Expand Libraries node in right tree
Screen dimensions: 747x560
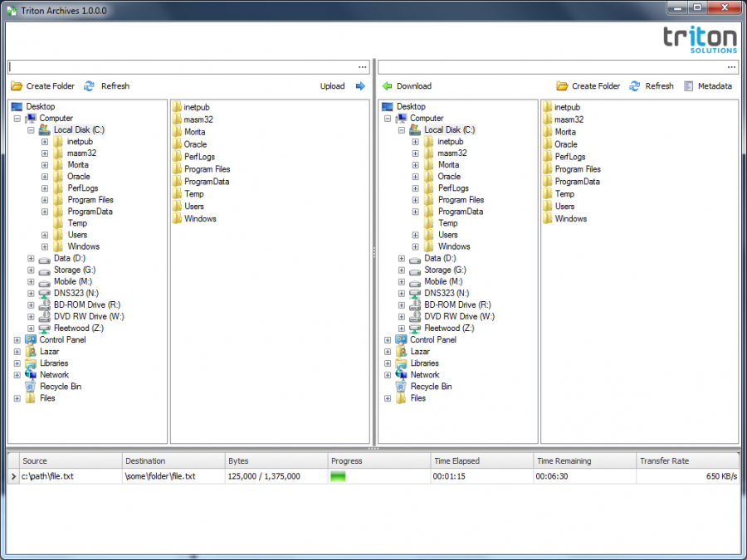pyautogui.click(x=388, y=363)
